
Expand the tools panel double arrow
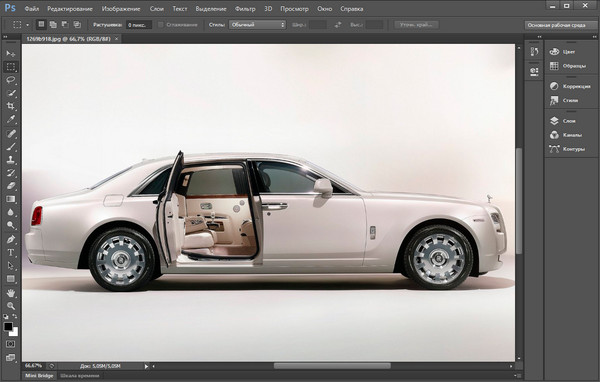pyautogui.click(x=5, y=37)
